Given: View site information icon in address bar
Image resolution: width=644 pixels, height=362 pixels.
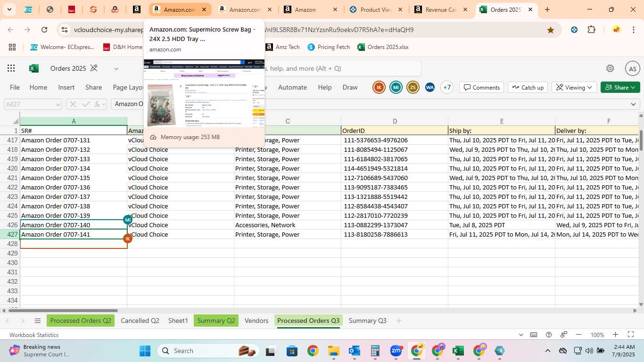Looking at the screenshot, I should click(x=65, y=30).
